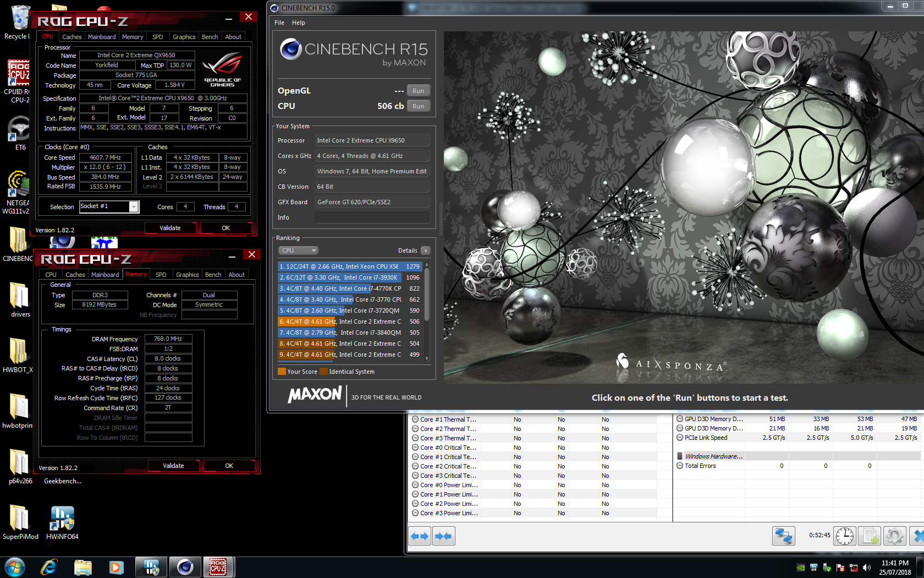Select the HWiNFO64 desktop shortcut

pos(62,523)
